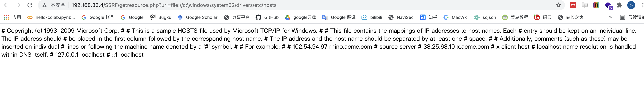Expand the hidden bookmarks overflow chevron
The height and width of the screenshot is (94, 644).
610,17
